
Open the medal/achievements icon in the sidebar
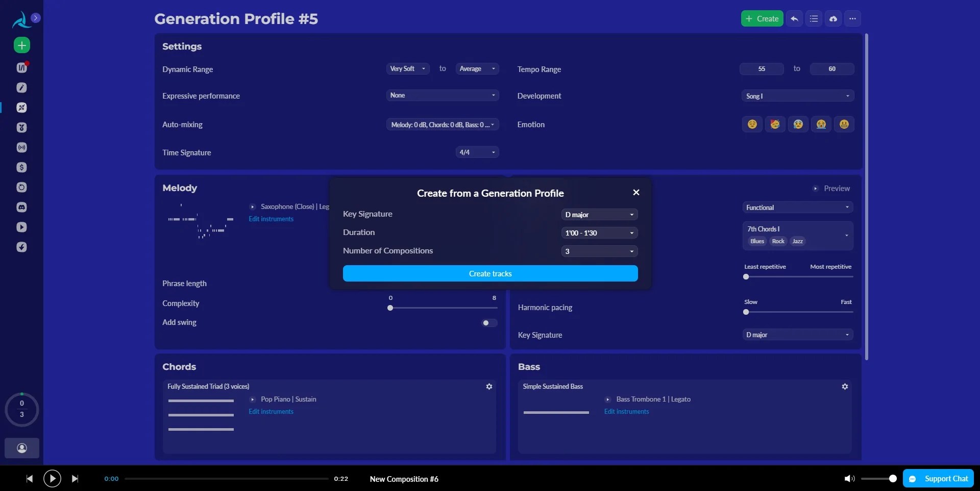(x=21, y=128)
